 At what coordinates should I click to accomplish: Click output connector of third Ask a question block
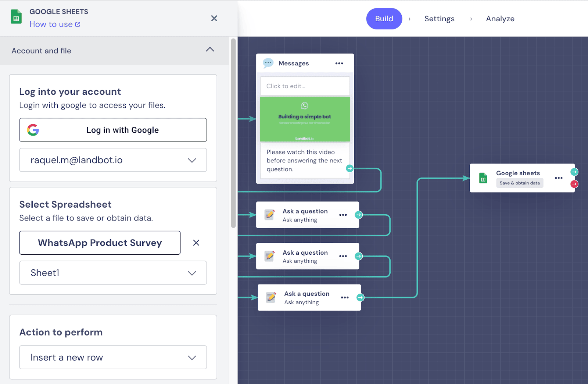[361, 298]
